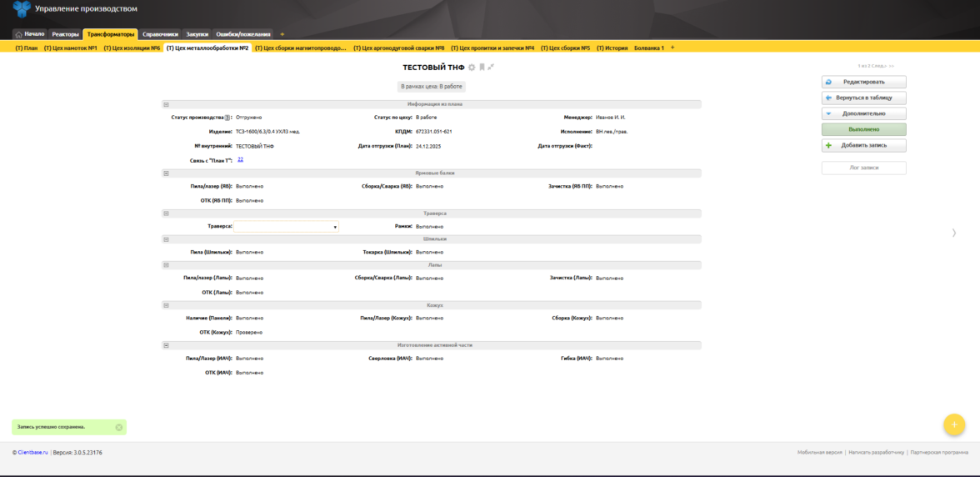The image size is (980, 477).
Task: Collapse the 'Информация из плана' section
Action: [x=166, y=104]
